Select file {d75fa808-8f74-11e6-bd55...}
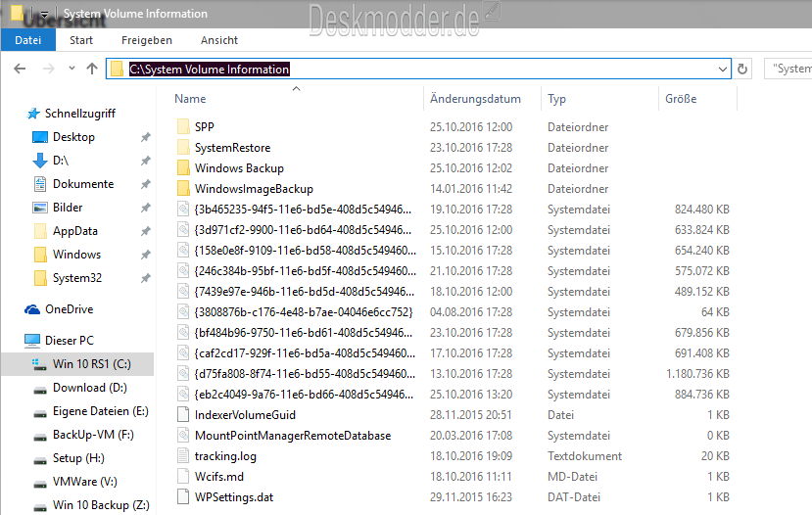The image size is (812, 515). click(x=305, y=374)
